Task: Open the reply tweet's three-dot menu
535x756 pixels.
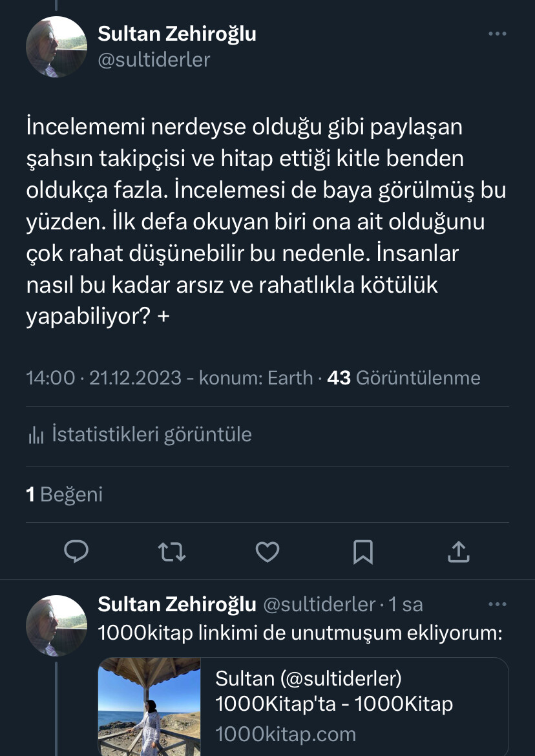Action: pos(497,605)
